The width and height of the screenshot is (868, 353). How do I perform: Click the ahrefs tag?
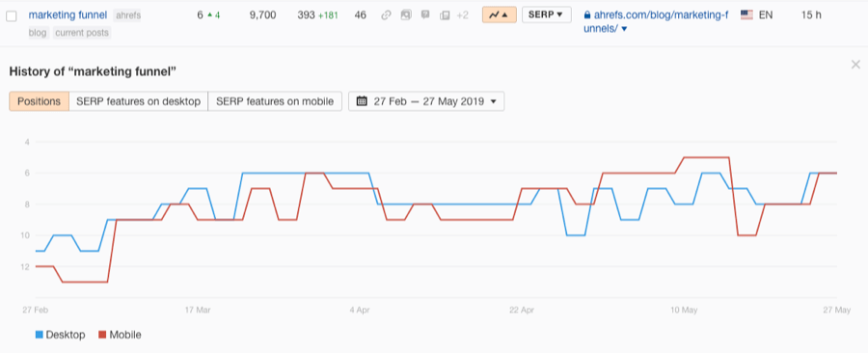tap(127, 15)
